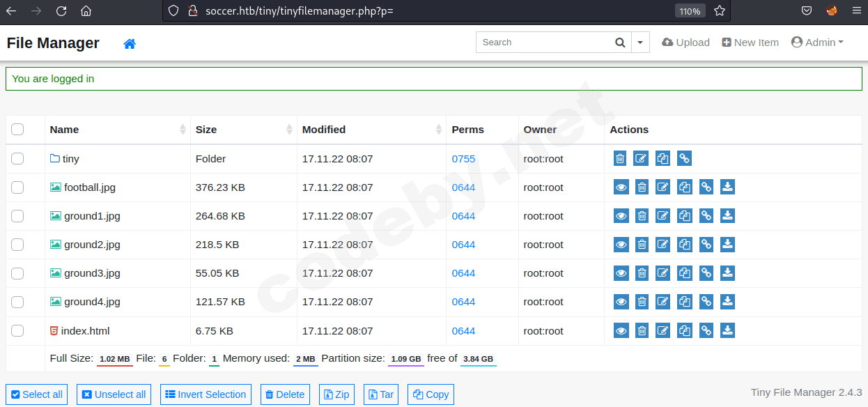Sort the list by Name column
This screenshot has width=868, height=407.
[64, 130]
